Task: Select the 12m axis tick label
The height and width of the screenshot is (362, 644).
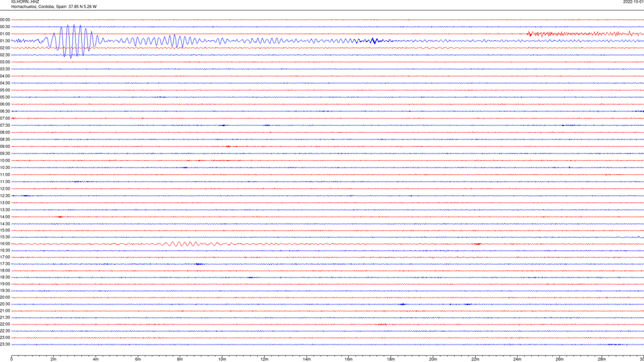Action: tap(264, 359)
